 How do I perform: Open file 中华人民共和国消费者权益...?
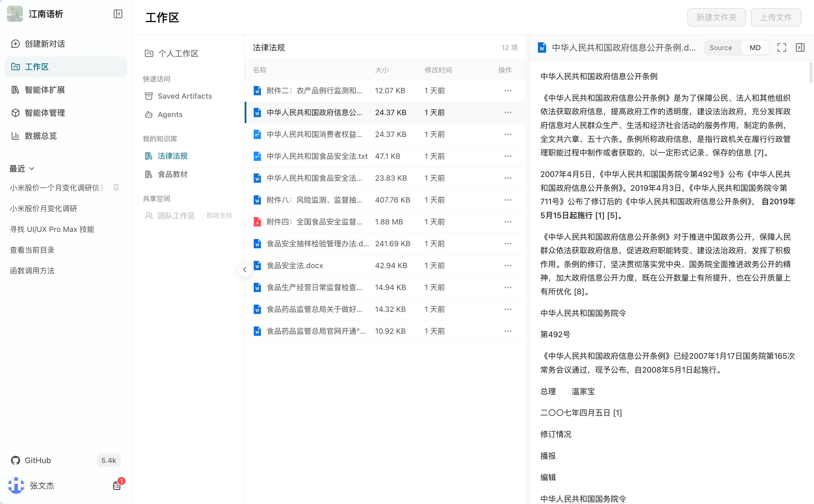[x=314, y=134]
